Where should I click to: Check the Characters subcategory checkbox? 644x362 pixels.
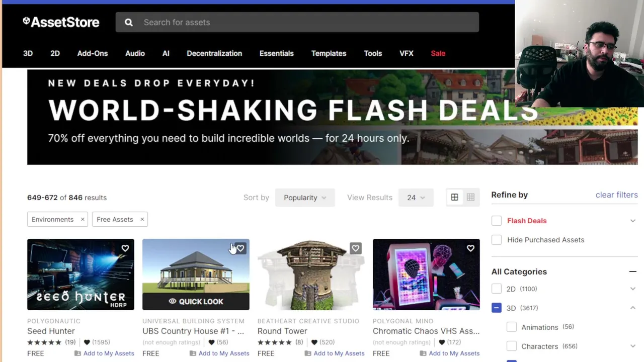pyautogui.click(x=512, y=346)
